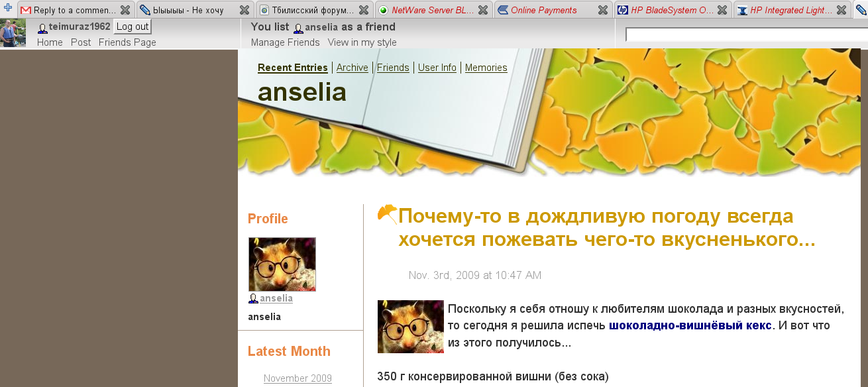This screenshot has height=387, width=868.
Task: Close the NetWare Server tab
Action: 483,10
